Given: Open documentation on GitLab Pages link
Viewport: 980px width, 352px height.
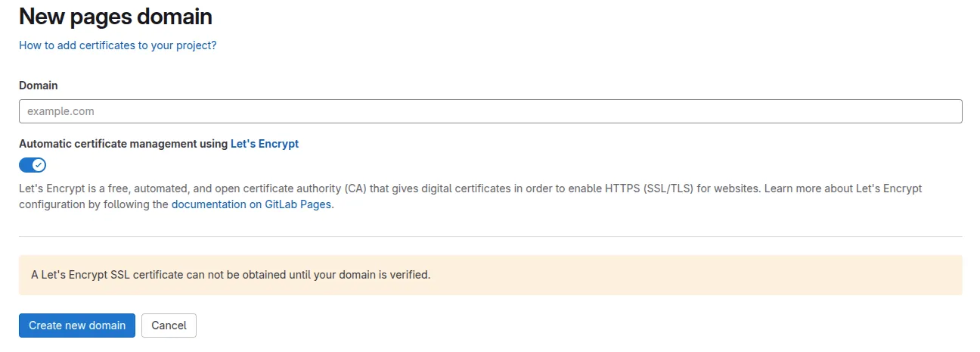Looking at the screenshot, I should pos(251,204).
